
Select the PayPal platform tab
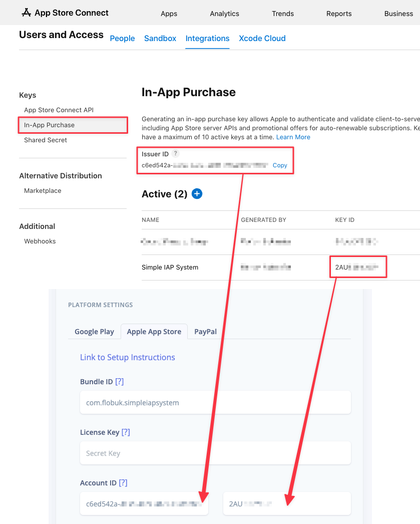click(x=205, y=332)
